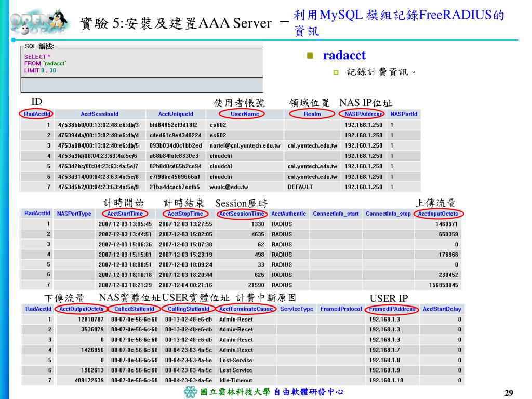The image size is (532, 399).
Task: Click the Idle-Timeout terminate cause cell
Action: tap(235, 381)
